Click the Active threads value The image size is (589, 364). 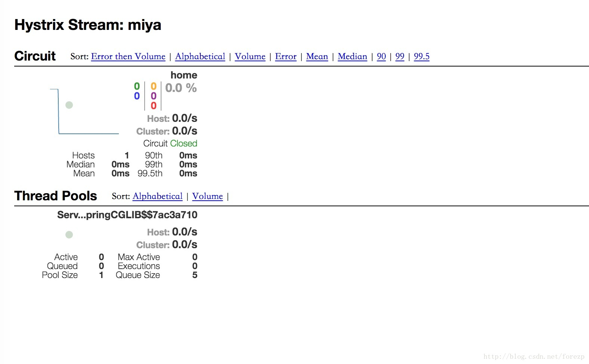pos(101,257)
